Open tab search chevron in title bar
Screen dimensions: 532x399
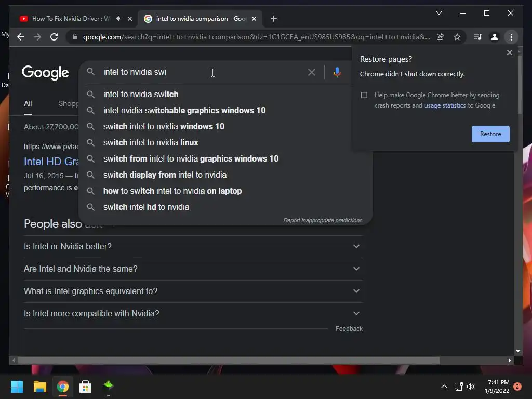point(439,13)
